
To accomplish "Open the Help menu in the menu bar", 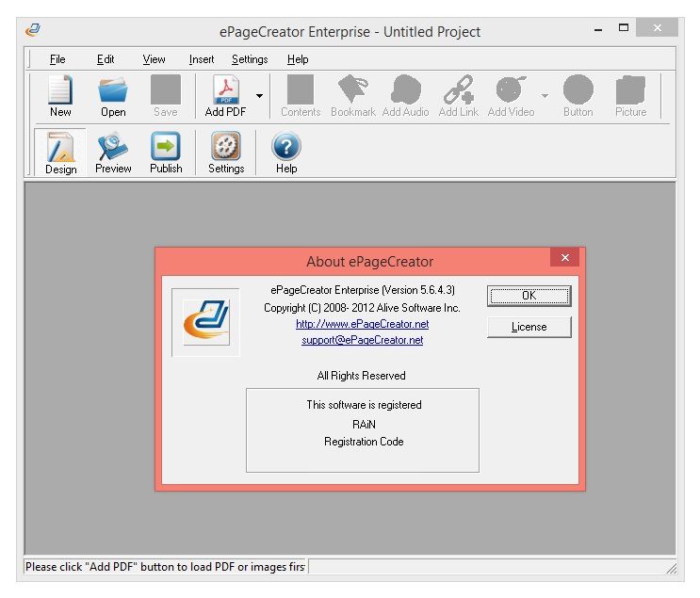I will pos(298,59).
